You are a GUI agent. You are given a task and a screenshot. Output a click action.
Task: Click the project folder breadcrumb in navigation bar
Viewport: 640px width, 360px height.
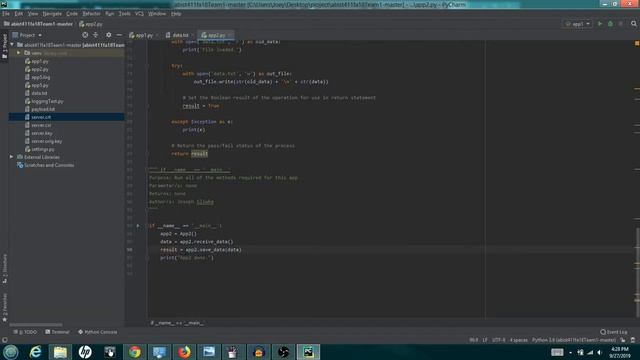38,24
